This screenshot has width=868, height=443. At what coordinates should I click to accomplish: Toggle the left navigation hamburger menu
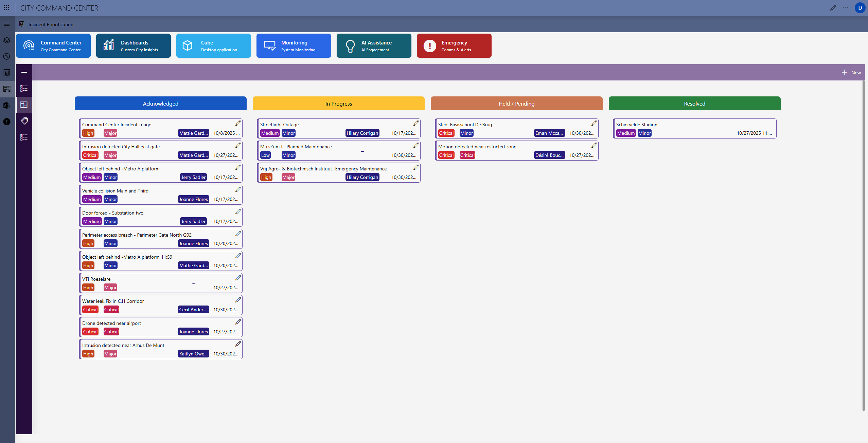(7, 24)
